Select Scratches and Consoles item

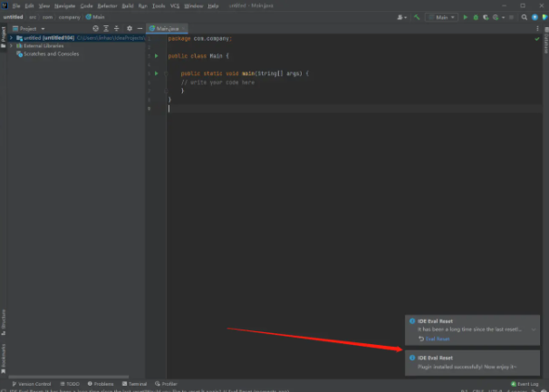point(51,54)
